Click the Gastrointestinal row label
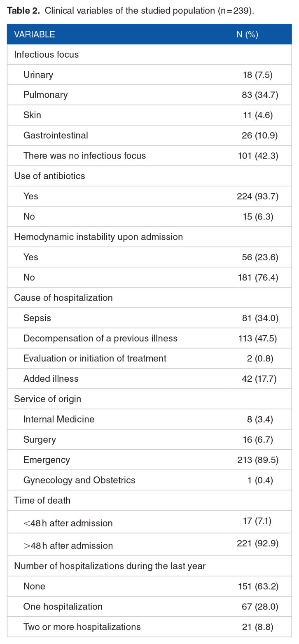299x644 pixels. click(x=56, y=135)
